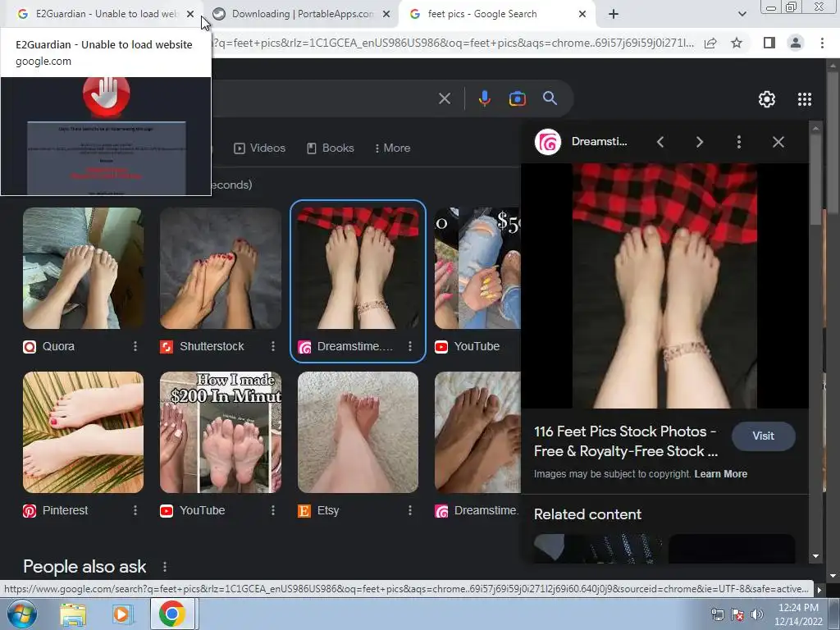The image size is (840, 630).
Task: Open the Etsy image result
Action: point(358,432)
